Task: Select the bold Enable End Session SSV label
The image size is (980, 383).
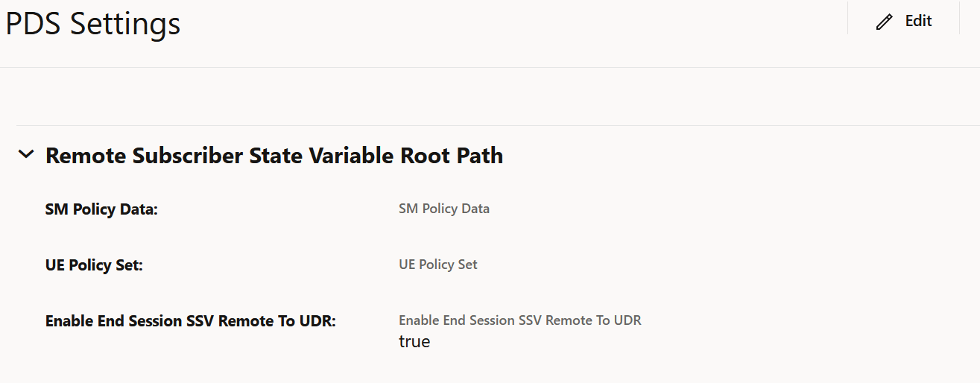Action: pos(191,321)
